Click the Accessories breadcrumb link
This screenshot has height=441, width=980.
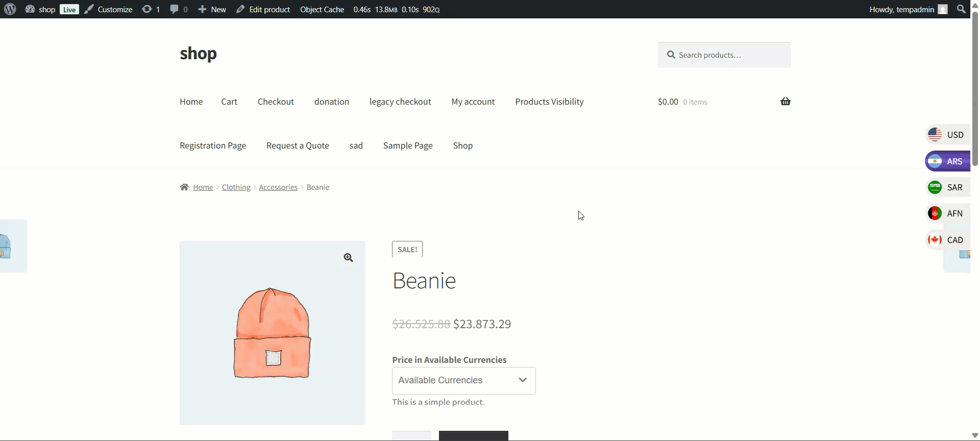tap(278, 187)
